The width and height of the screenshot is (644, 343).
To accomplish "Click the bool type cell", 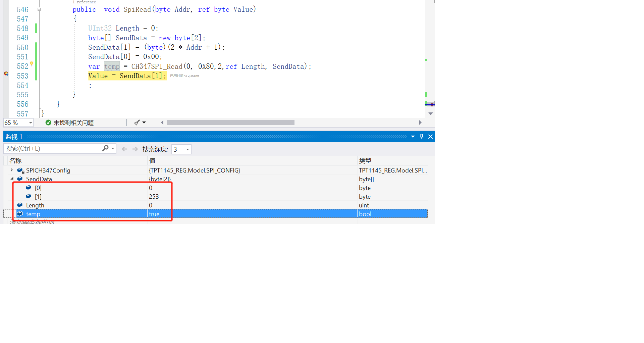I will coord(392,214).
